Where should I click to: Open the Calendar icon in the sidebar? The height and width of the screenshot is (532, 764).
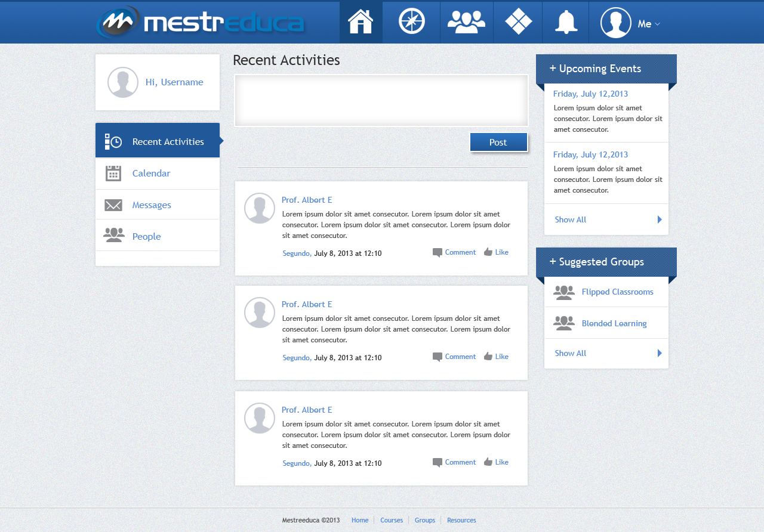113,173
